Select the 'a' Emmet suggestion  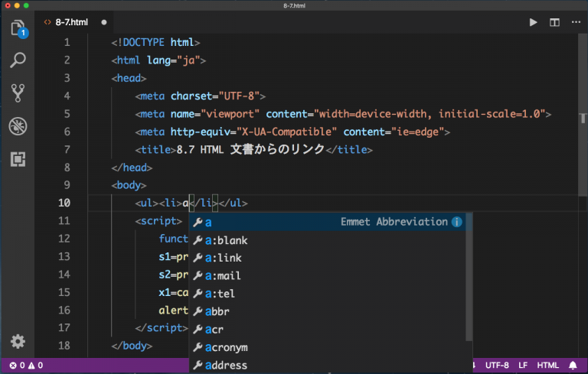(328, 222)
